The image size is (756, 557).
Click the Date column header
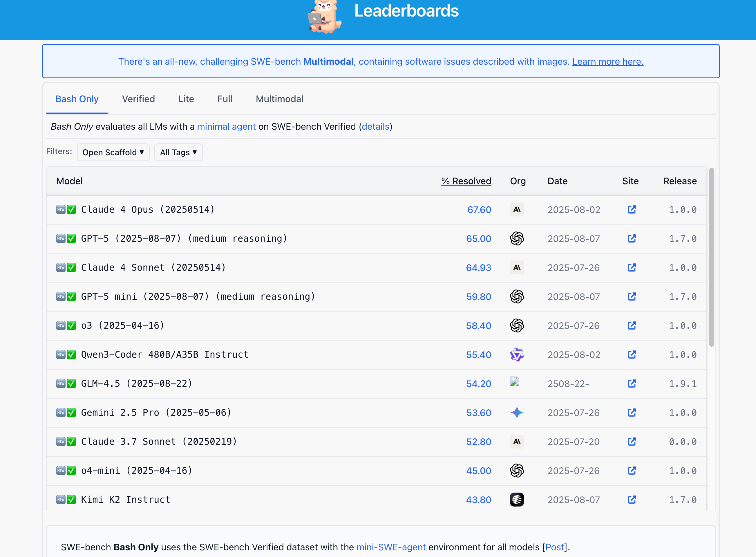[557, 181]
